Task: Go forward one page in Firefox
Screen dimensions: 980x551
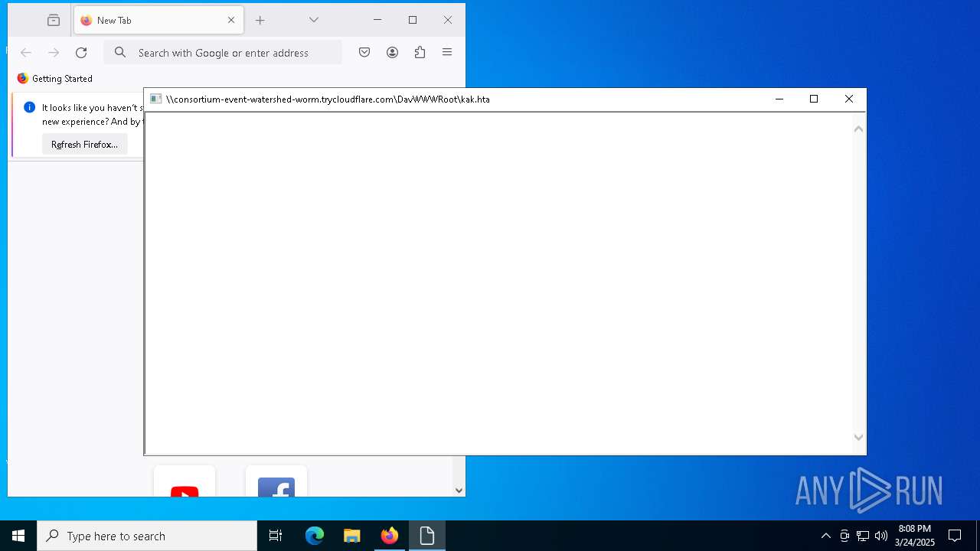Action: pos(54,53)
